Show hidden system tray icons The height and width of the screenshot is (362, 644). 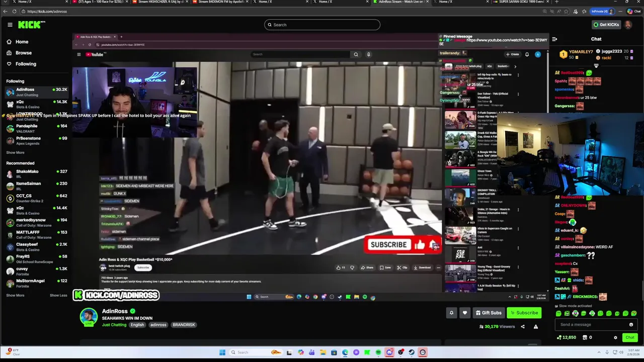coord(599,352)
